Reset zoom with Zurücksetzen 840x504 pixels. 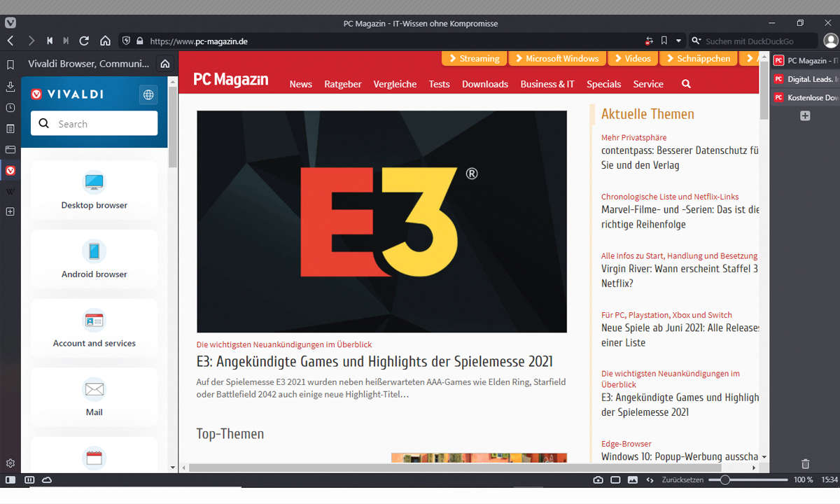pyautogui.click(x=682, y=480)
